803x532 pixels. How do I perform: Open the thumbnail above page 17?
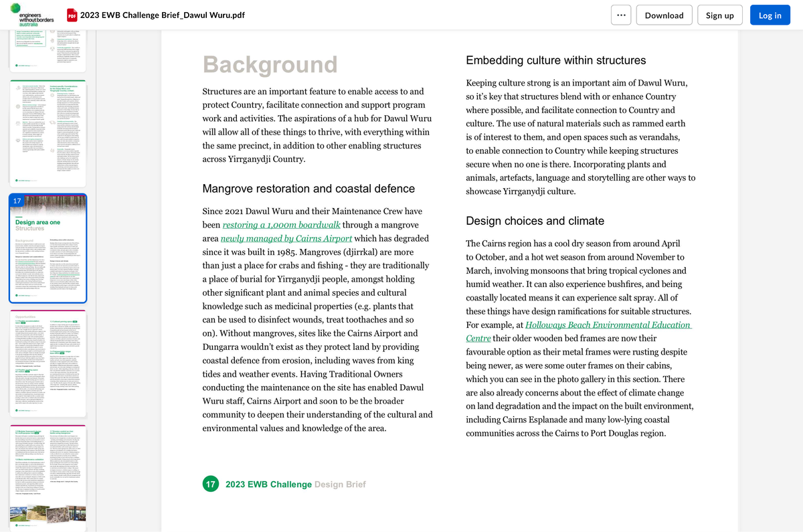pos(48,133)
